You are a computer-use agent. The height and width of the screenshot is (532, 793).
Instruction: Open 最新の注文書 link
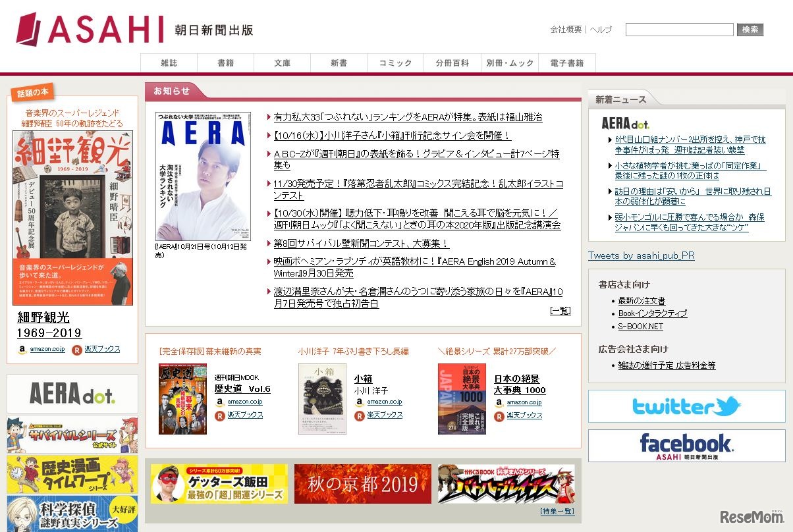642,301
